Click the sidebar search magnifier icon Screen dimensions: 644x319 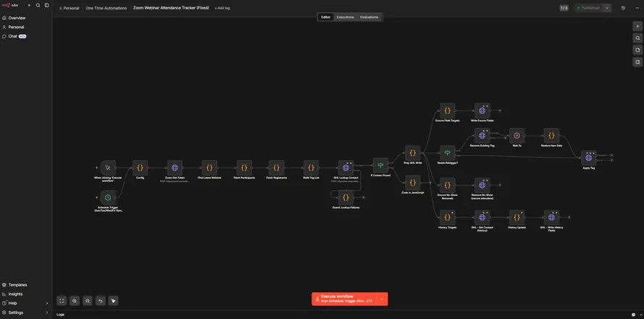point(38,5)
